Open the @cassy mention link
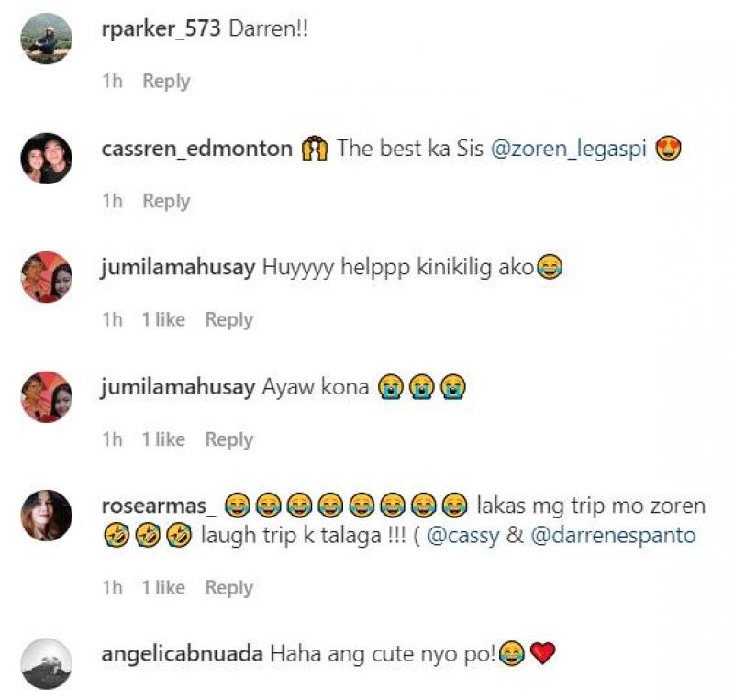The height and width of the screenshot is (700, 734). 463,536
